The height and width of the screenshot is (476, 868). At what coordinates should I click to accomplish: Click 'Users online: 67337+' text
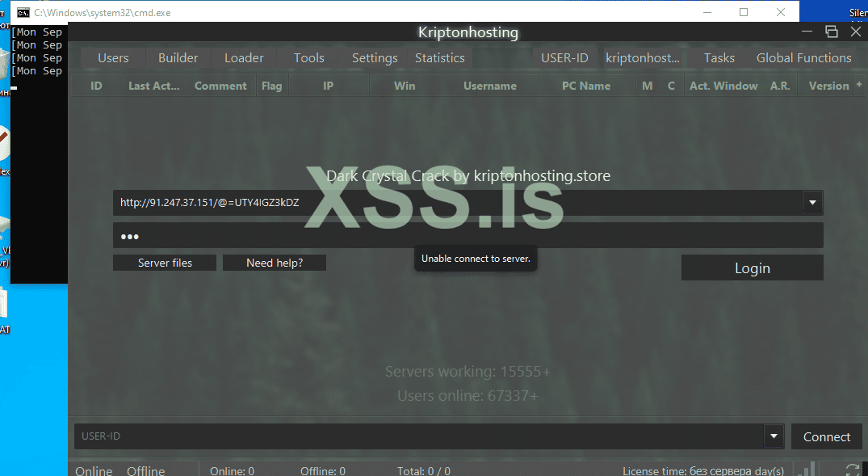pyautogui.click(x=468, y=396)
